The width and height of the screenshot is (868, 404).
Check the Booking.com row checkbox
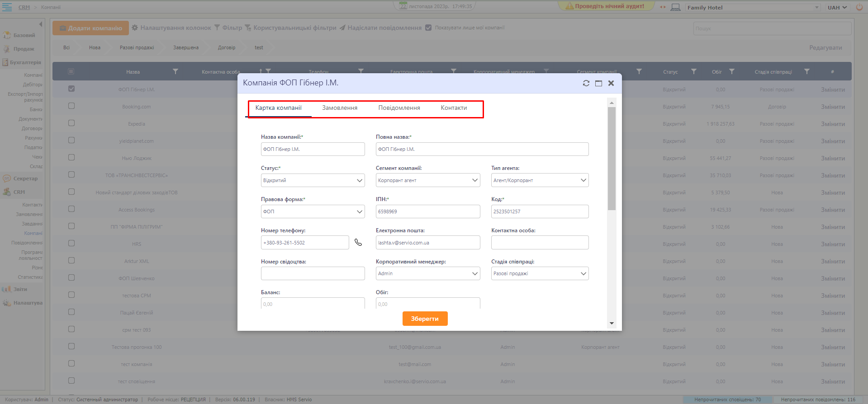71,106
